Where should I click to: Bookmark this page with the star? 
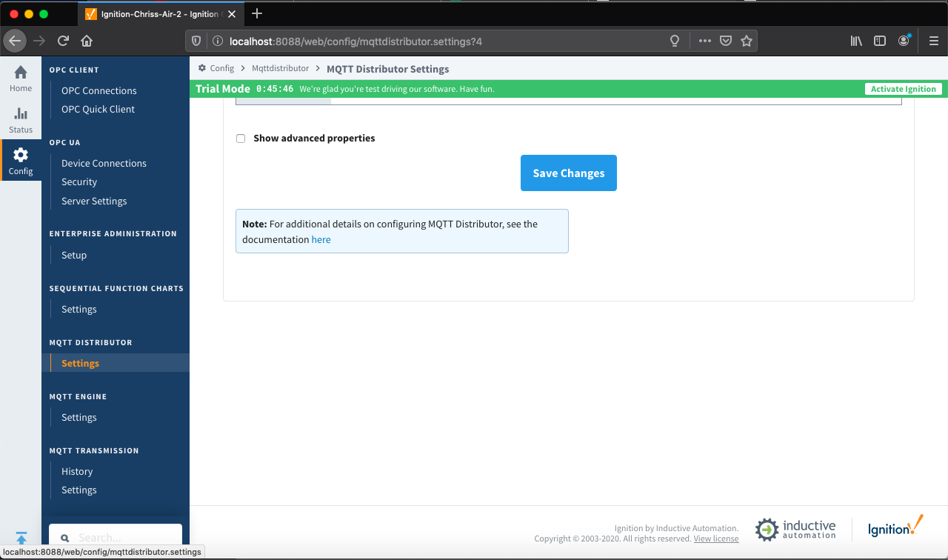(747, 41)
